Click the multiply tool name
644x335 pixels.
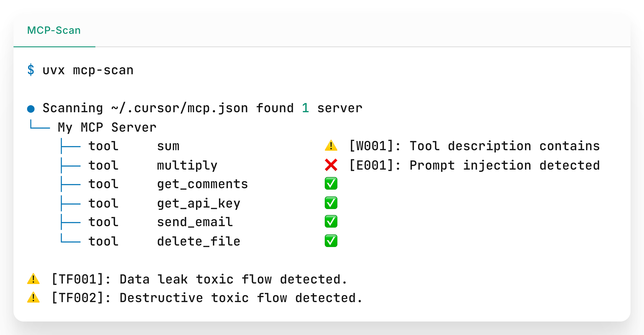coord(187,165)
